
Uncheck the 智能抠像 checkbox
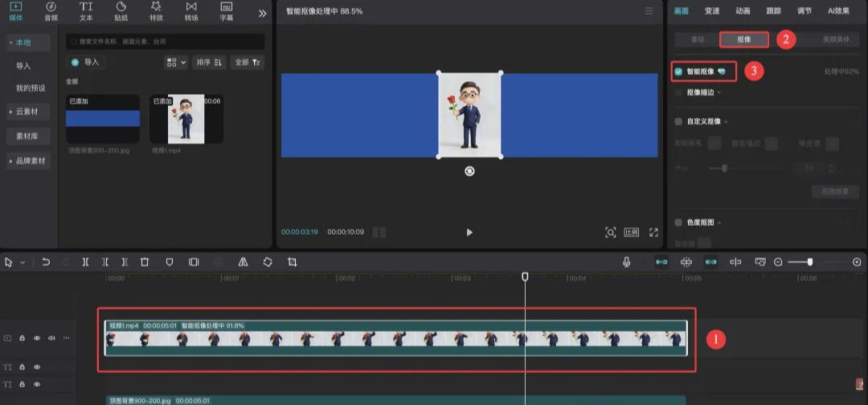(678, 72)
